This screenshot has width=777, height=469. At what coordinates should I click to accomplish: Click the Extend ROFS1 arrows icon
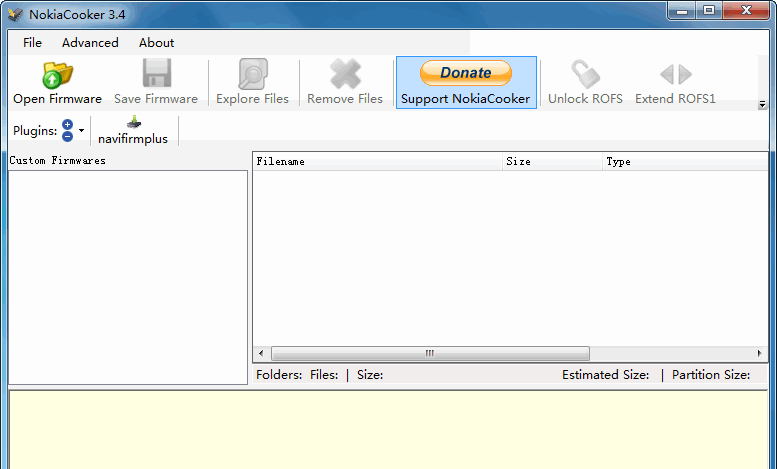coord(676,74)
